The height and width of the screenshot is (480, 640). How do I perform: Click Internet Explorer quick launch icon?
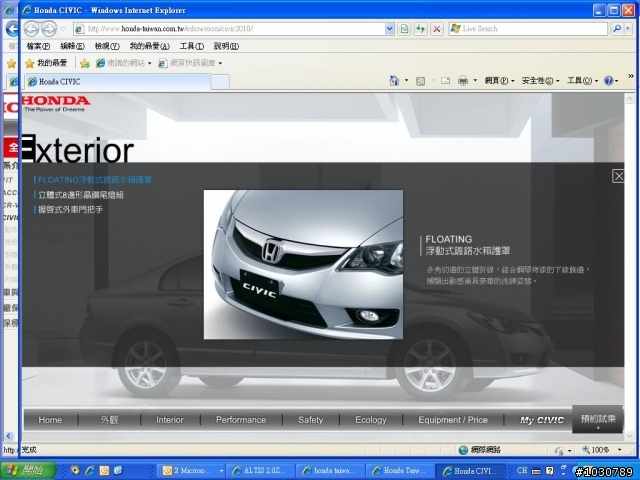pyautogui.click(x=89, y=471)
